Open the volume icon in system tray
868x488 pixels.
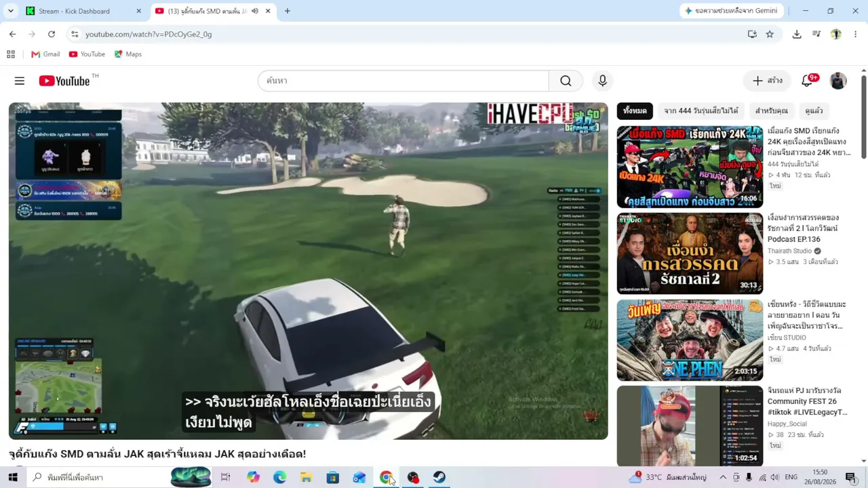pos(774,477)
